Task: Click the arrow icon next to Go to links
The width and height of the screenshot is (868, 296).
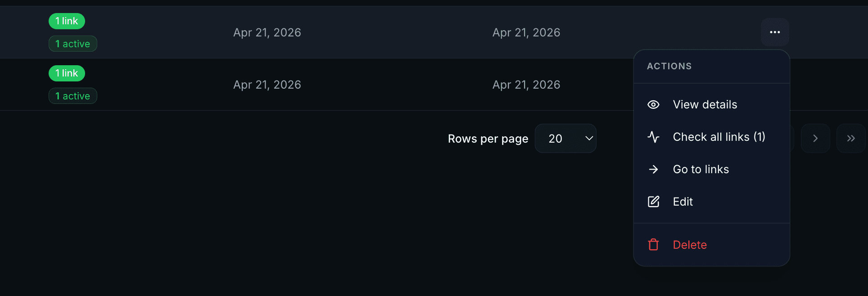Action: pos(653,169)
